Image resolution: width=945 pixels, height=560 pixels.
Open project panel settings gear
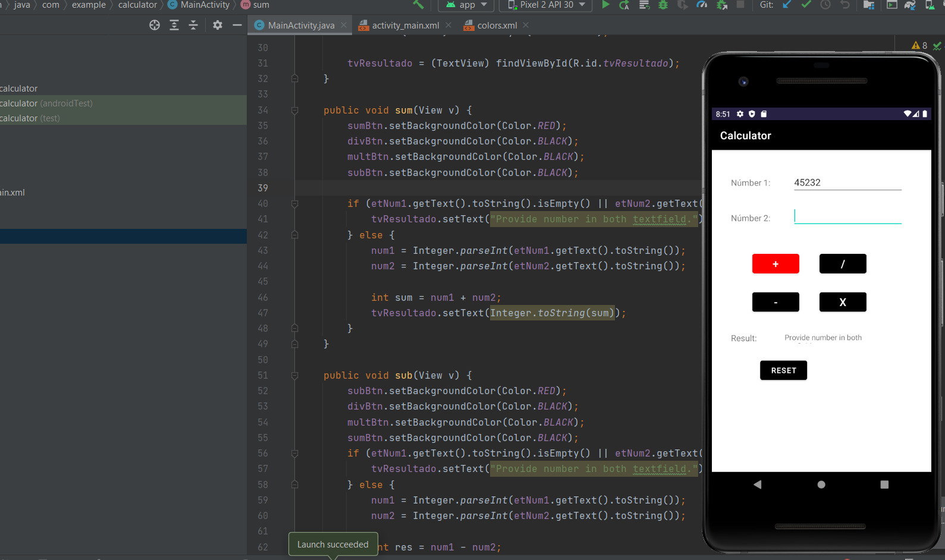click(x=218, y=25)
